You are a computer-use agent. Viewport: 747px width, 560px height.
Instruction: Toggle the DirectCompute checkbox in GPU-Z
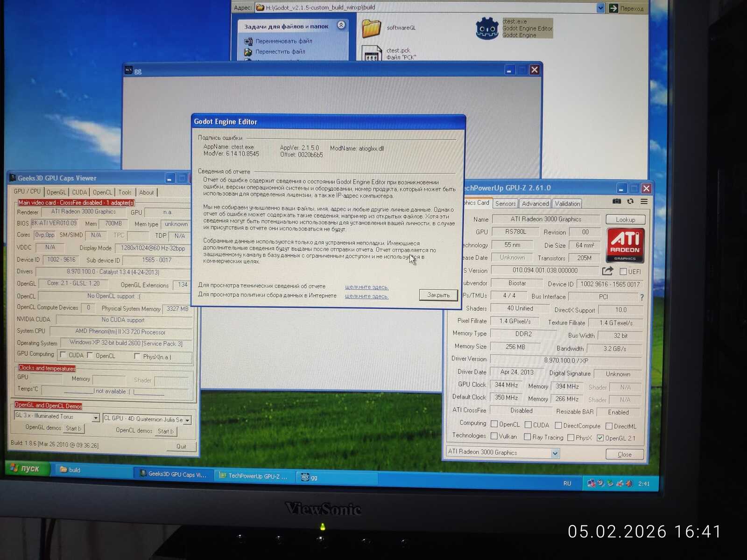(558, 426)
